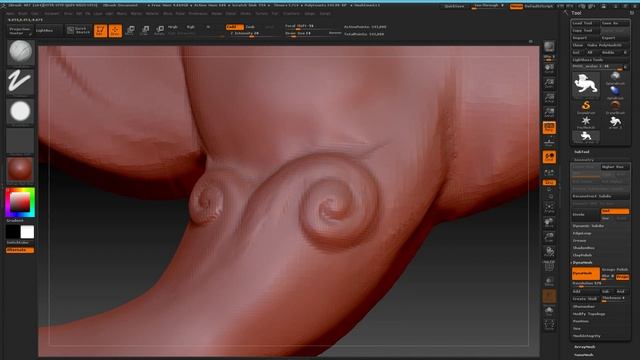Open the Zplugin menu

click(x=309, y=13)
